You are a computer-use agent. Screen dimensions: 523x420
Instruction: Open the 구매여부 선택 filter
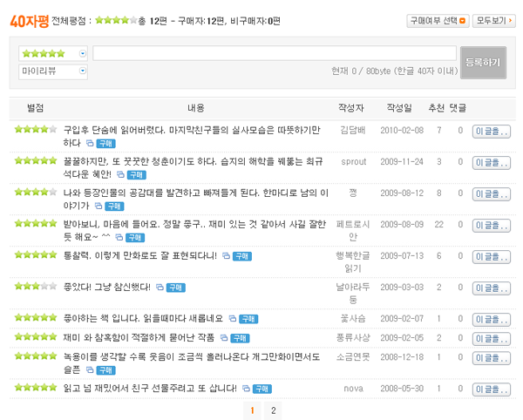pyautogui.click(x=438, y=21)
